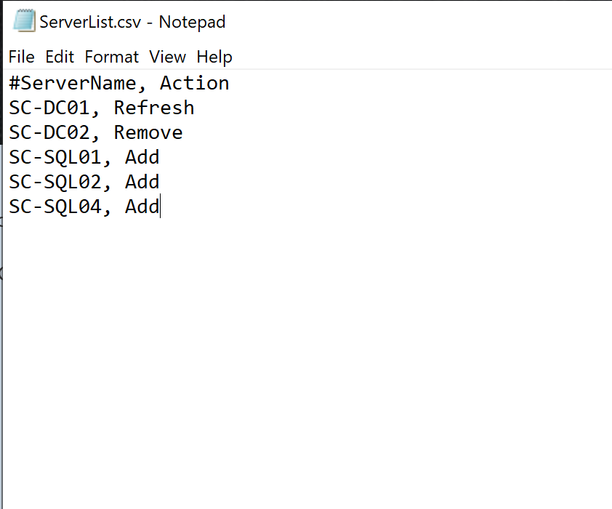Click the word Action in header line
Image resolution: width=612 pixels, height=509 pixels.
[x=194, y=83]
